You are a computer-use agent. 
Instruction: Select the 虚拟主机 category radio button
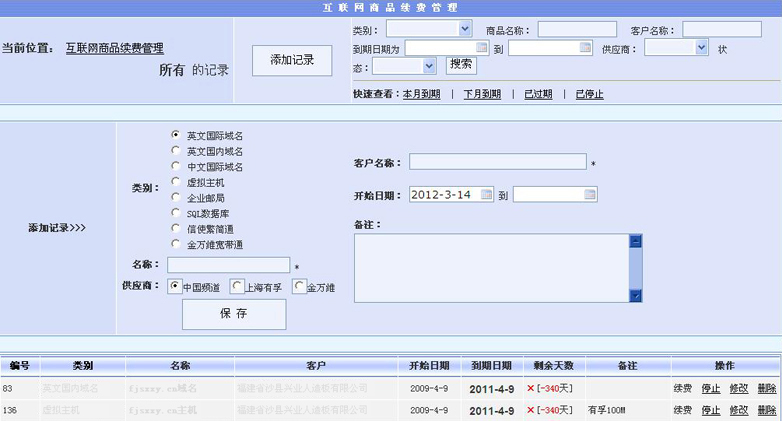tap(176, 182)
